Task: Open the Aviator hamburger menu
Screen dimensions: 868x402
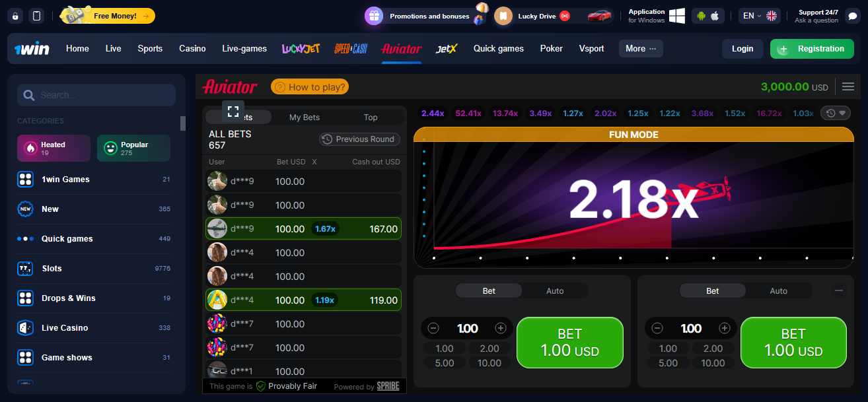Action: (x=848, y=86)
